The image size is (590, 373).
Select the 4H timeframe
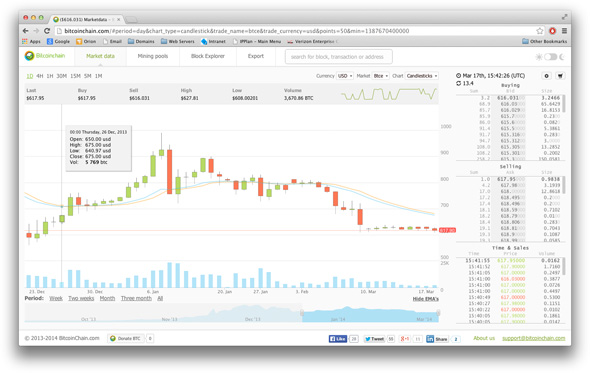coord(40,76)
